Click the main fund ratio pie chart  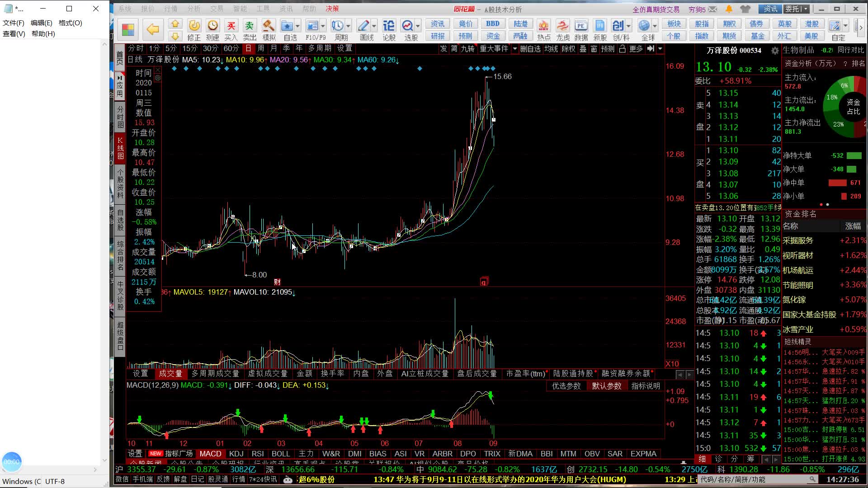click(844, 108)
